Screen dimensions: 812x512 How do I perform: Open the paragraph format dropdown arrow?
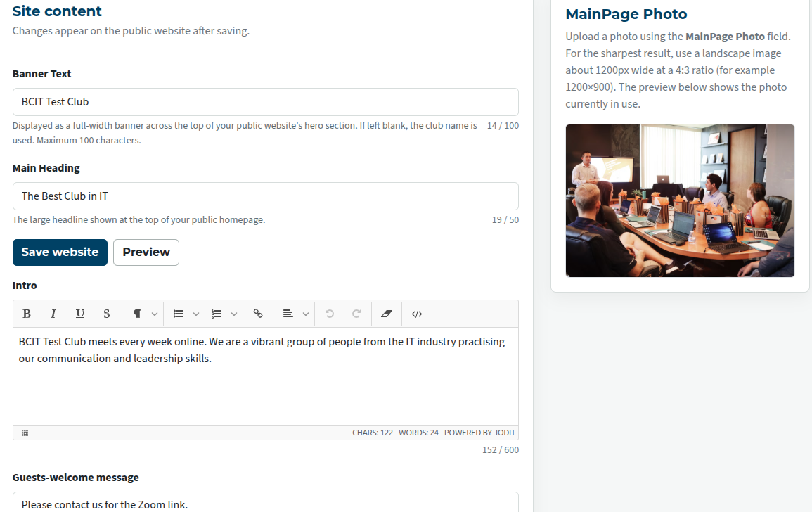(155, 314)
